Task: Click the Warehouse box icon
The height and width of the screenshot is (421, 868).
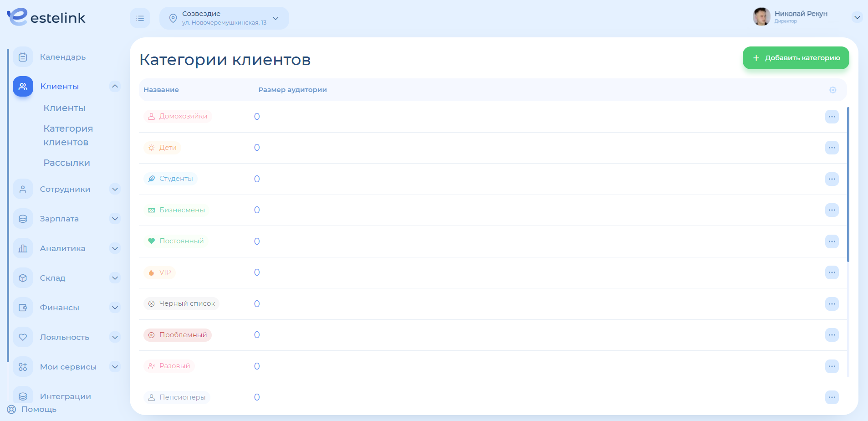Action: pos(23,278)
